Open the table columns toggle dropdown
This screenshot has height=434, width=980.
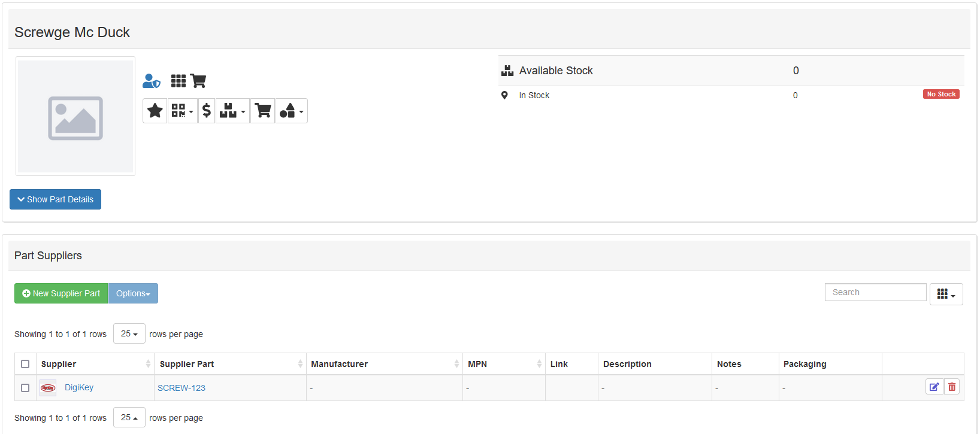pos(946,294)
